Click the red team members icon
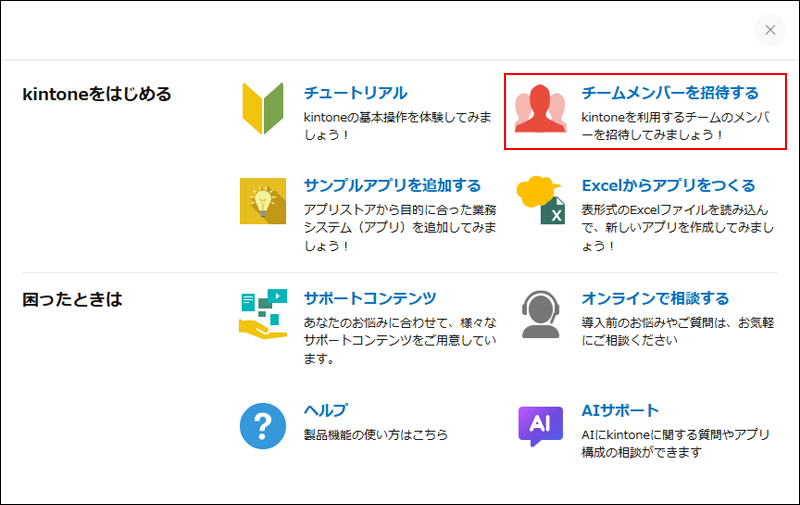800x505 pixels. point(540,109)
